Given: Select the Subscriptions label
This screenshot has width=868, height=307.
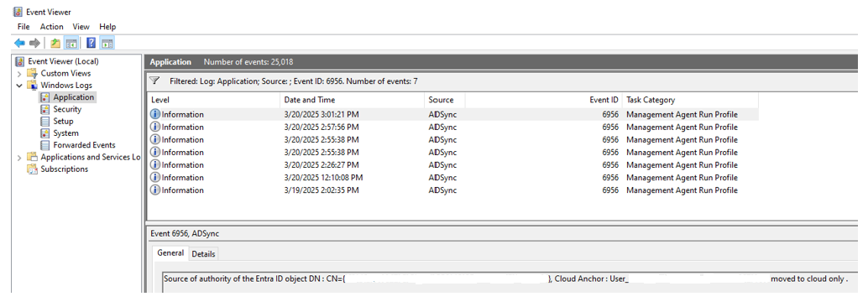Looking at the screenshot, I should point(64,169).
